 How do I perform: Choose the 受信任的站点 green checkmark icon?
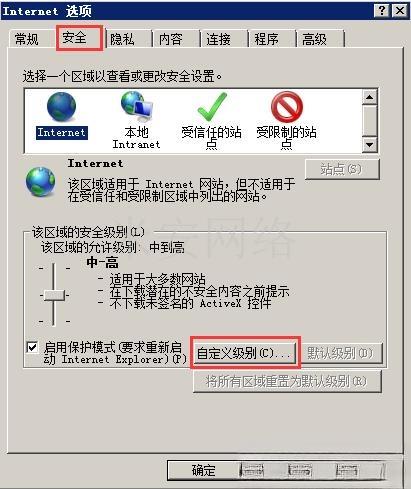[211, 107]
